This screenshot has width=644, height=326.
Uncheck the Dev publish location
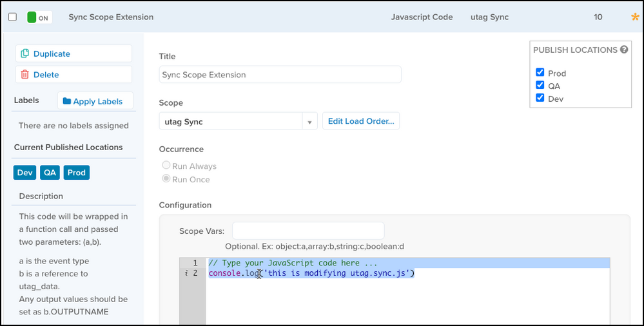coord(540,98)
